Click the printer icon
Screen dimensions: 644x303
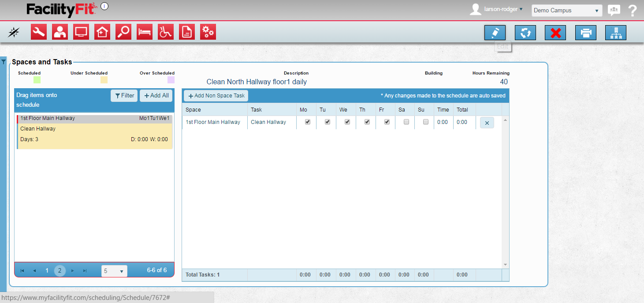tap(585, 33)
